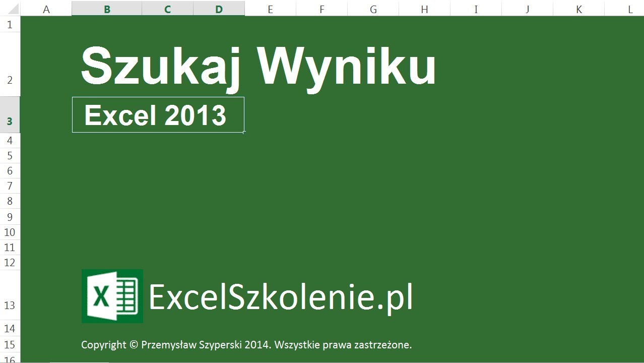Select column A header
644x363 pixels.
tap(46, 9)
